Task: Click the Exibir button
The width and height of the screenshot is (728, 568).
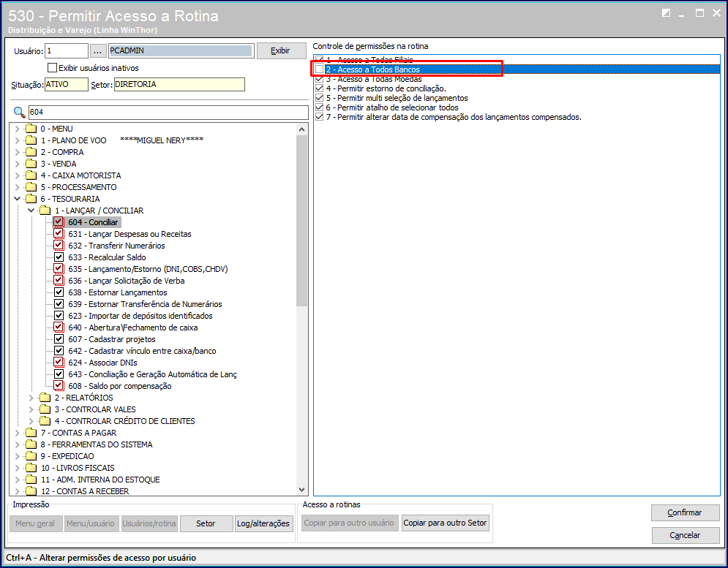Action: 281,50
